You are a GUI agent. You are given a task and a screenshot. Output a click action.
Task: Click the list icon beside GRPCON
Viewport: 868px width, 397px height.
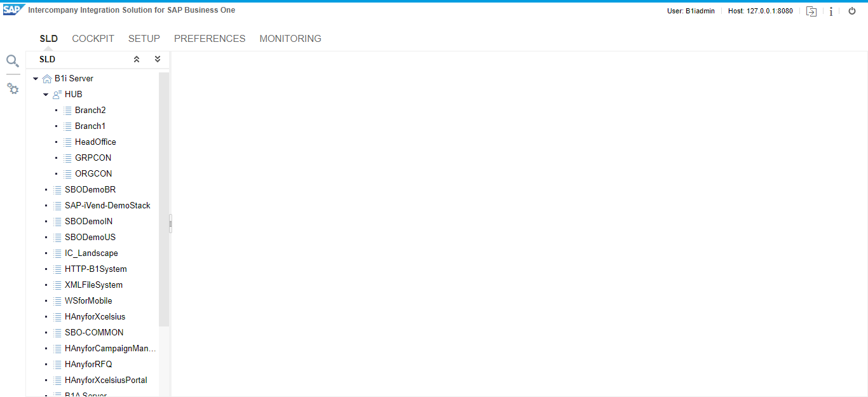click(x=67, y=158)
